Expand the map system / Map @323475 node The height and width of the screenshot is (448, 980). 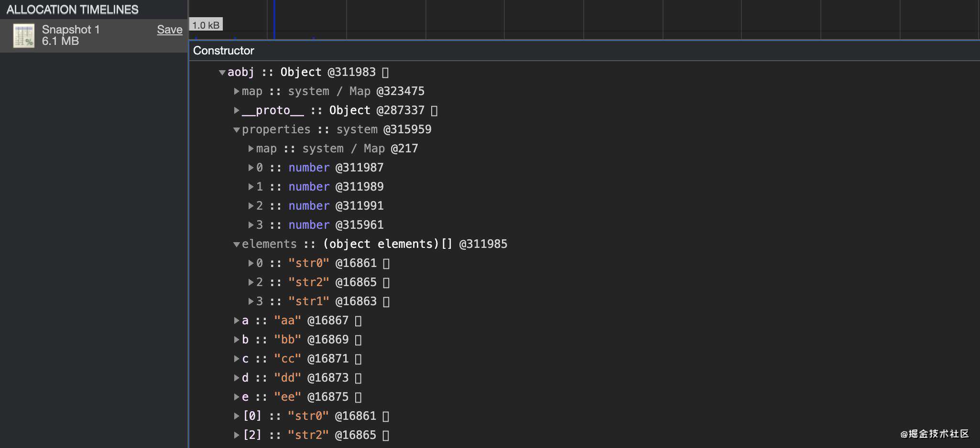click(237, 91)
